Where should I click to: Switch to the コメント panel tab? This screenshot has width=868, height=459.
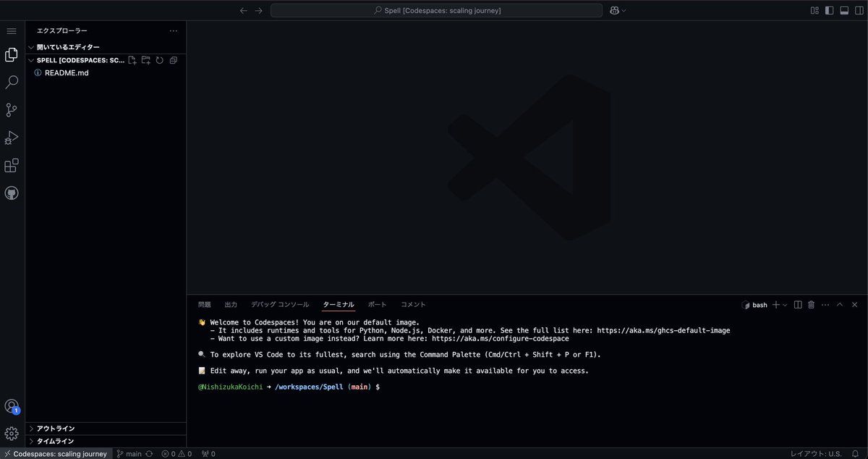click(414, 305)
